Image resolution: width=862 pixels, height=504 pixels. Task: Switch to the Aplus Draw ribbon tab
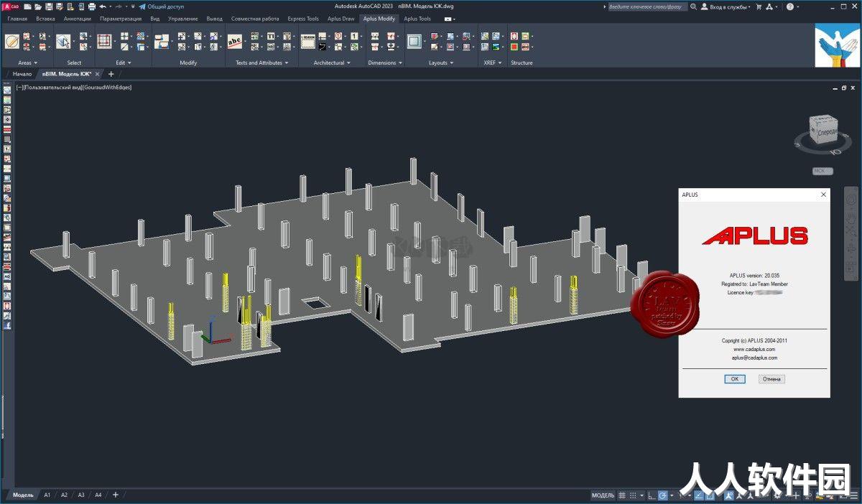coord(340,19)
